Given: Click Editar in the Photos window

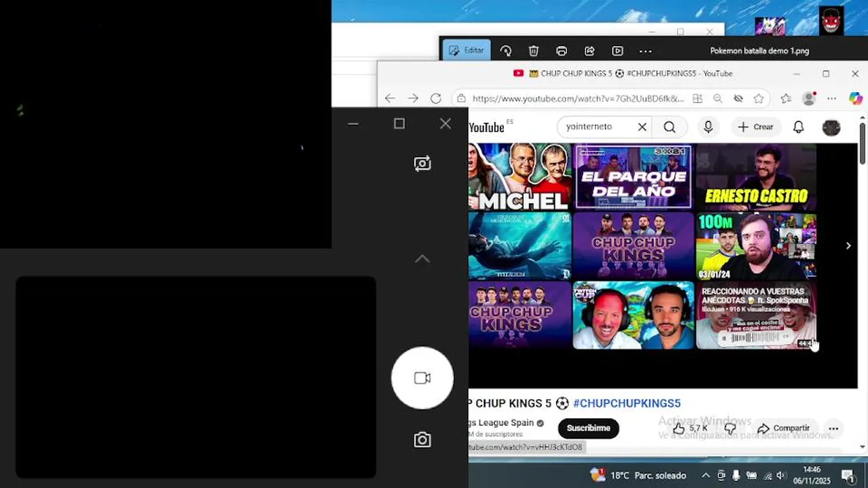Looking at the screenshot, I should (467, 50).
